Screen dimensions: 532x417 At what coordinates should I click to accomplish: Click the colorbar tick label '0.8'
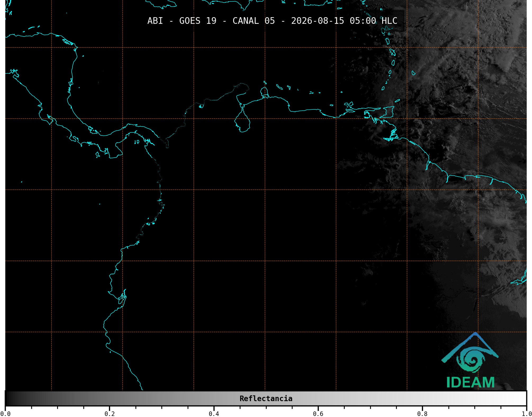[422, 414]
